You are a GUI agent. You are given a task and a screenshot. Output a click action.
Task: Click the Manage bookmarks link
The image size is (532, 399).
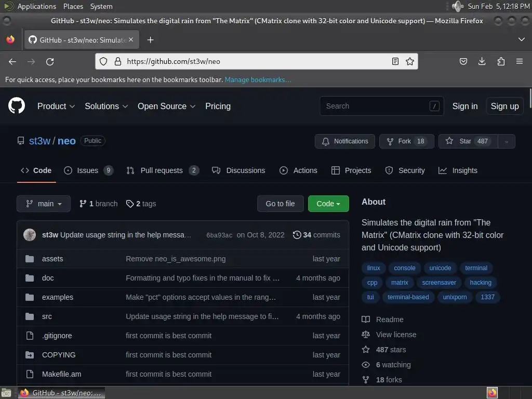click(258, 79)
